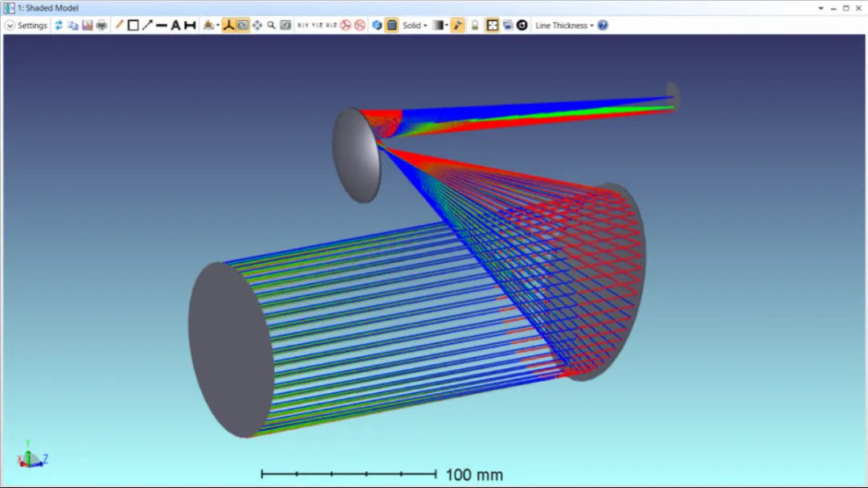Viewport: 868px width, 488px height.
Task: Toggle the highlighted fit-to-window button
Action: [492, 25]
